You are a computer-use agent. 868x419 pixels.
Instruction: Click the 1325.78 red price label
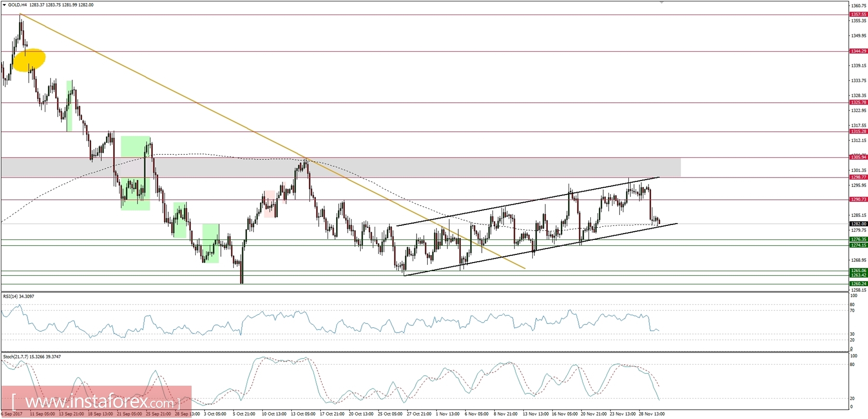[x=858, y=102]
